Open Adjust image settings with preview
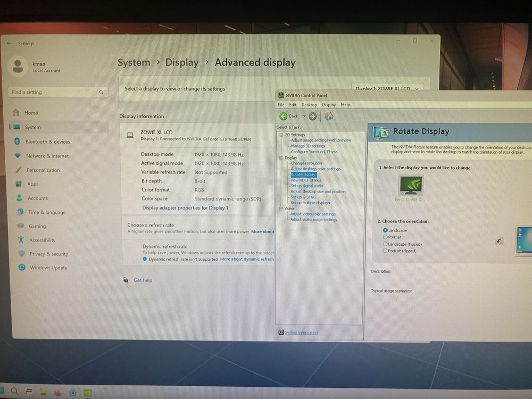The image size is (532, 399). tap(321, 140)
